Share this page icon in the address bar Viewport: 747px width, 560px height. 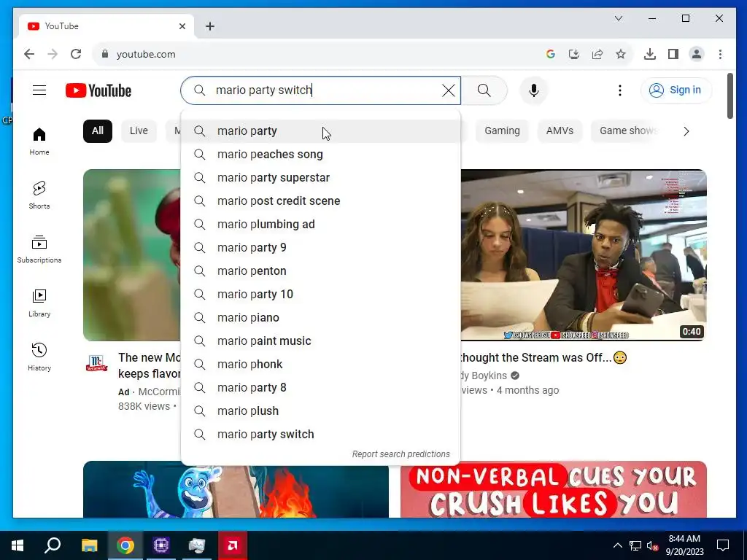597,54
